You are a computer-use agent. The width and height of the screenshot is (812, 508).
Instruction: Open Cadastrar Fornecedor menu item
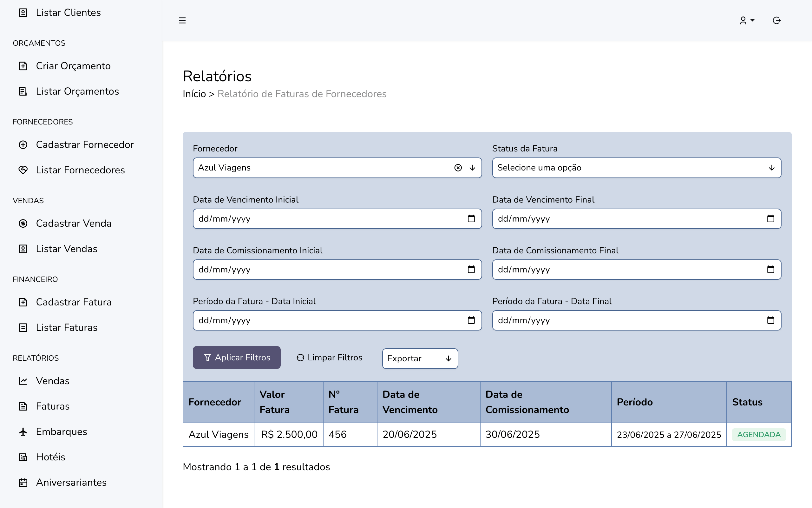click(x=85, y=145)
